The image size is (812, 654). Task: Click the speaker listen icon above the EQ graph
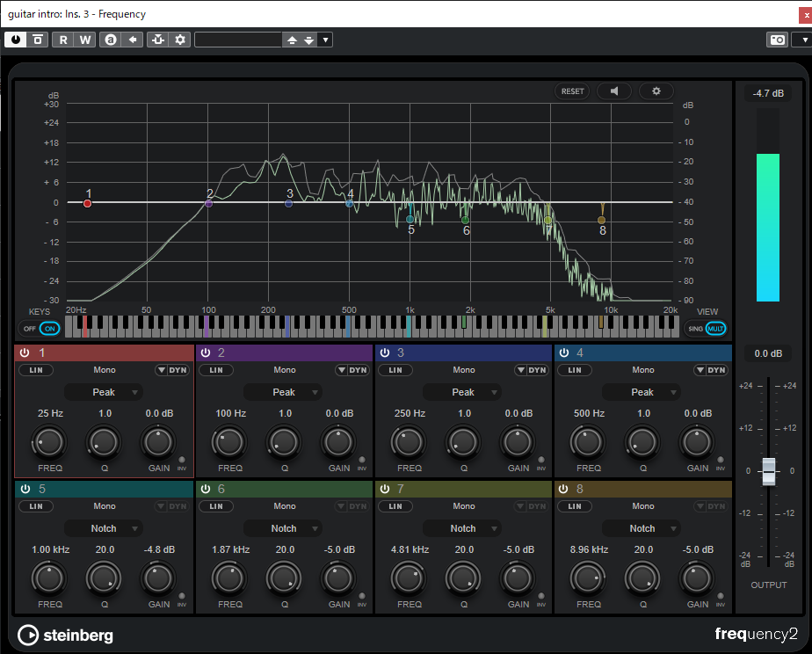[614, 91]
